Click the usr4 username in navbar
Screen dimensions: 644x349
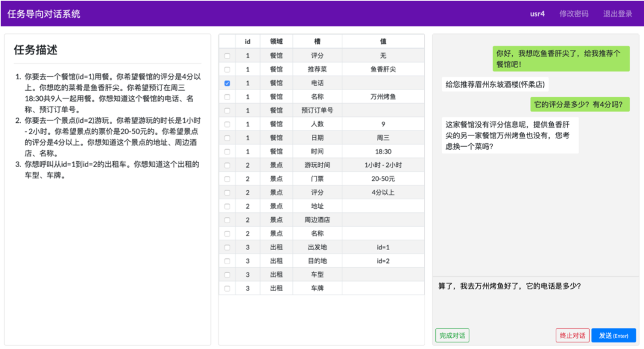coord(537,14)
